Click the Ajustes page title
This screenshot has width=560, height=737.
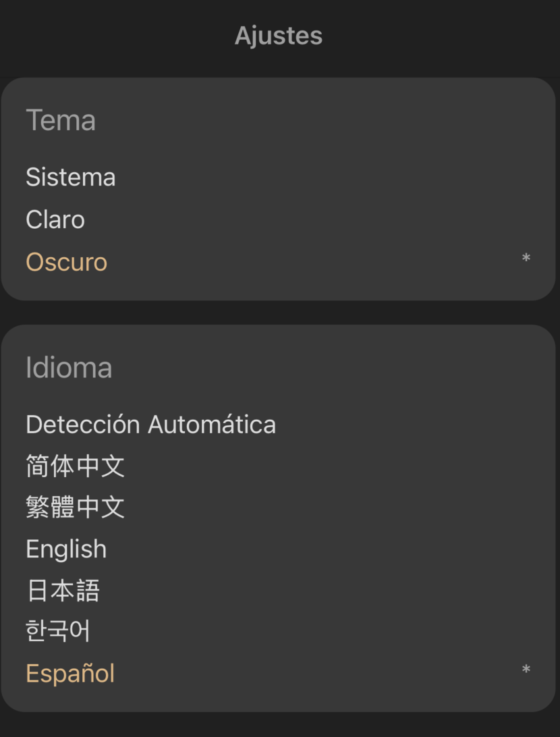coord(279,36)
